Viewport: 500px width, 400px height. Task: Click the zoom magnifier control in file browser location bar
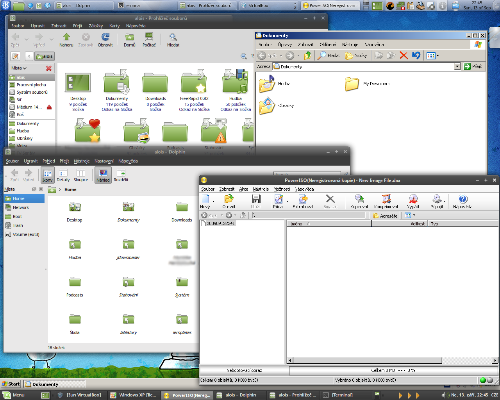244,56
